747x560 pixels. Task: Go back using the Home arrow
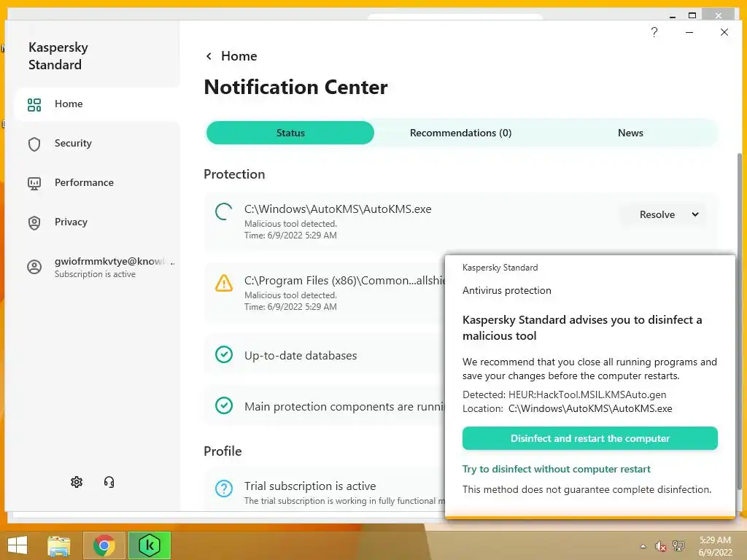point(209,56)
